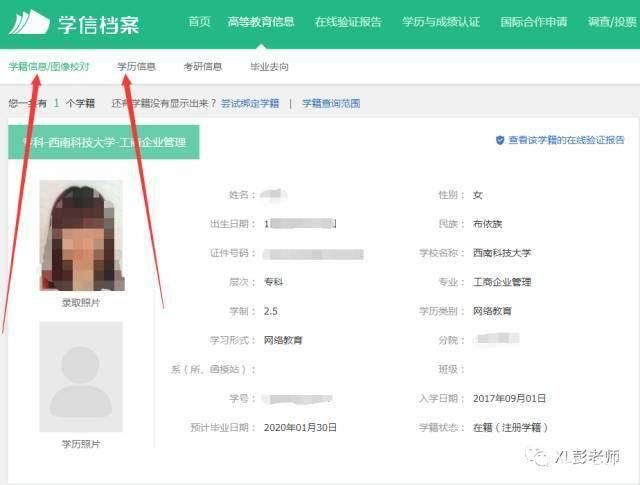640x485 pixels.
Task: Click the 学信档案 logo icon
Action: tap(29, 22)
